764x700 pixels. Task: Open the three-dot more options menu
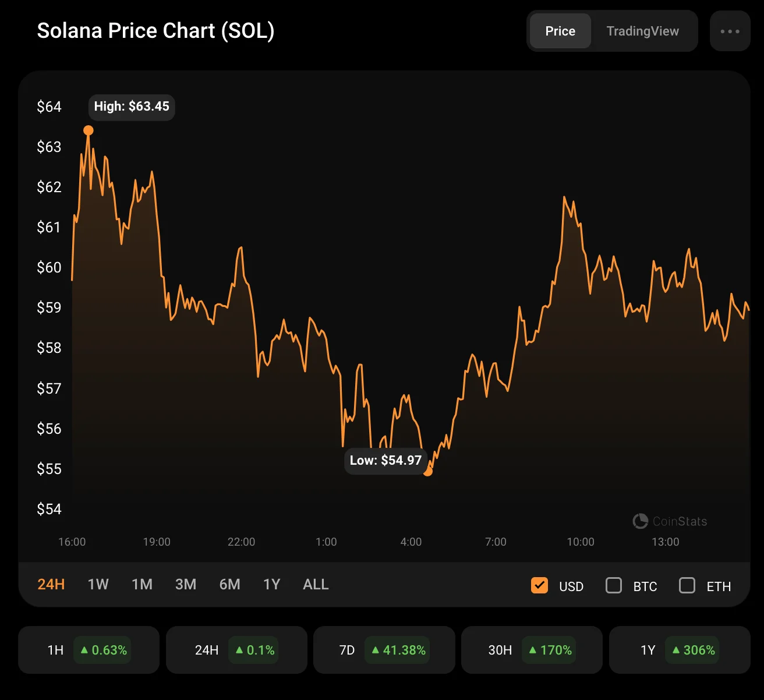pyautogui.click(x=730, y=31)
